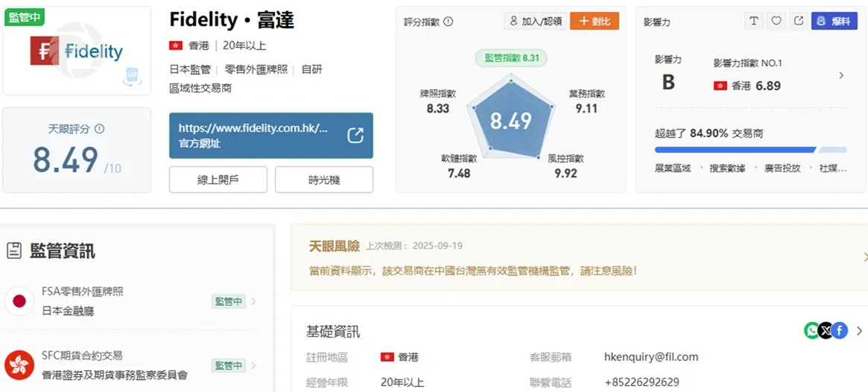Screen dimensions: 868x392
Task: Click the 加入/認領 button
Action: 535,21
